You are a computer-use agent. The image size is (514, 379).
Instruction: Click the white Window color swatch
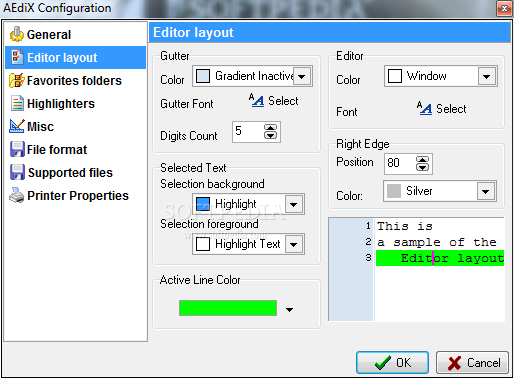[x=395, y=76]
